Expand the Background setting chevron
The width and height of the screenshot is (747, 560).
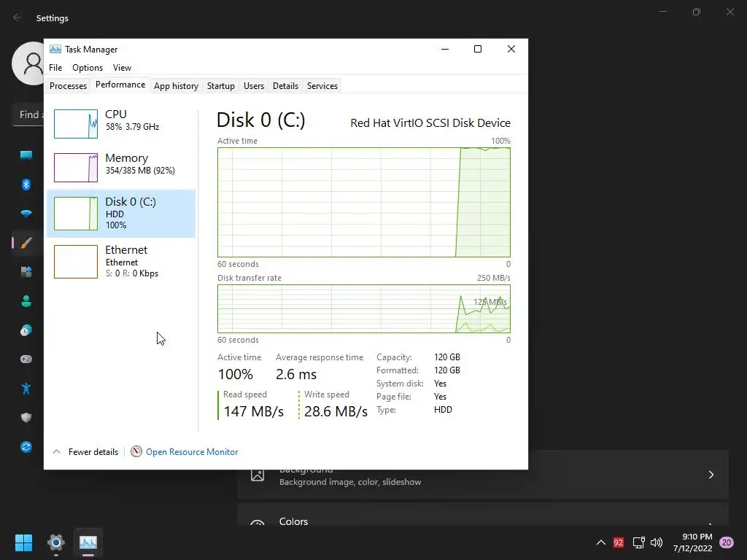click(x=711, y=475)
